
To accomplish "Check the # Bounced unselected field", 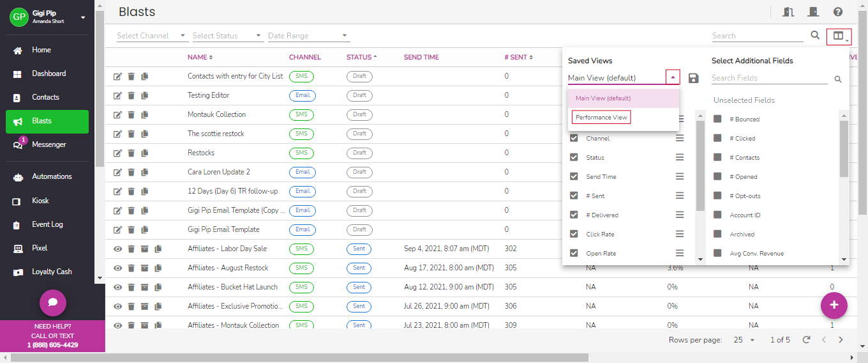I will pyautogui.click(x=717, y=119).
